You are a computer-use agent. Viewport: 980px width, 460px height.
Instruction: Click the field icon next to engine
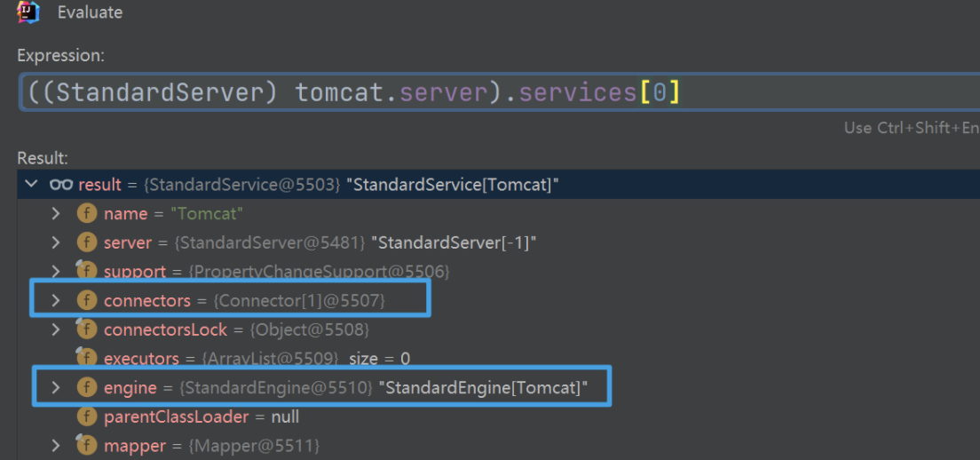pyautogui.click(x=87, y=387)
